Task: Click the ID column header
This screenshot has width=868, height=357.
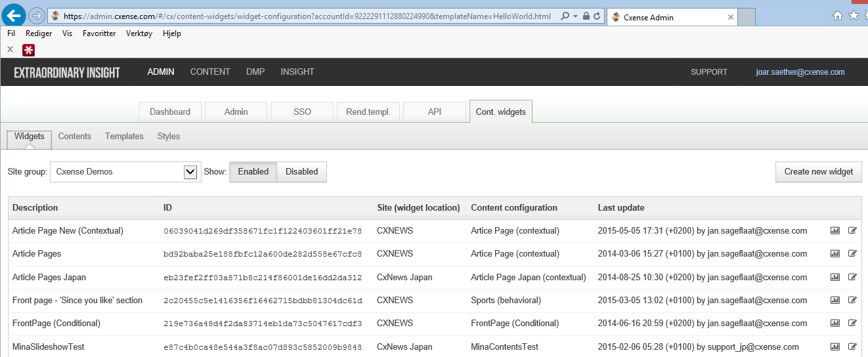Action: click(167, 208)
